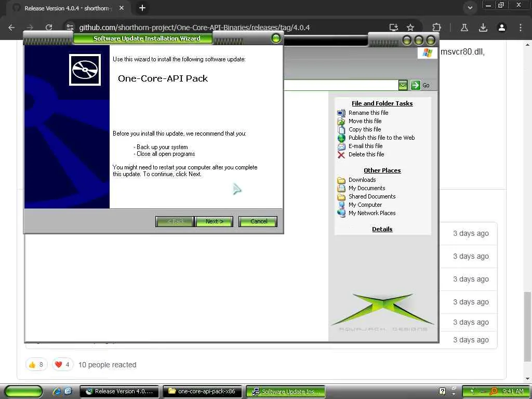Open the Chrome Labs flask icon

[464, 28]
